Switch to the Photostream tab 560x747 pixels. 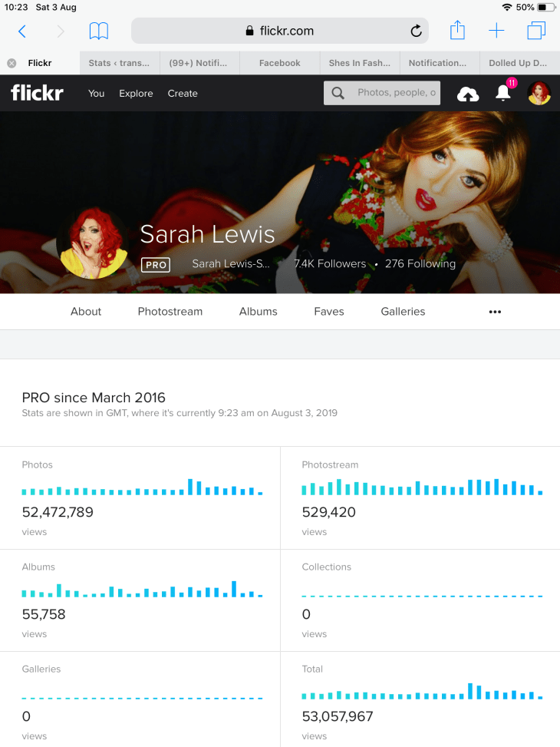[170, 312]
